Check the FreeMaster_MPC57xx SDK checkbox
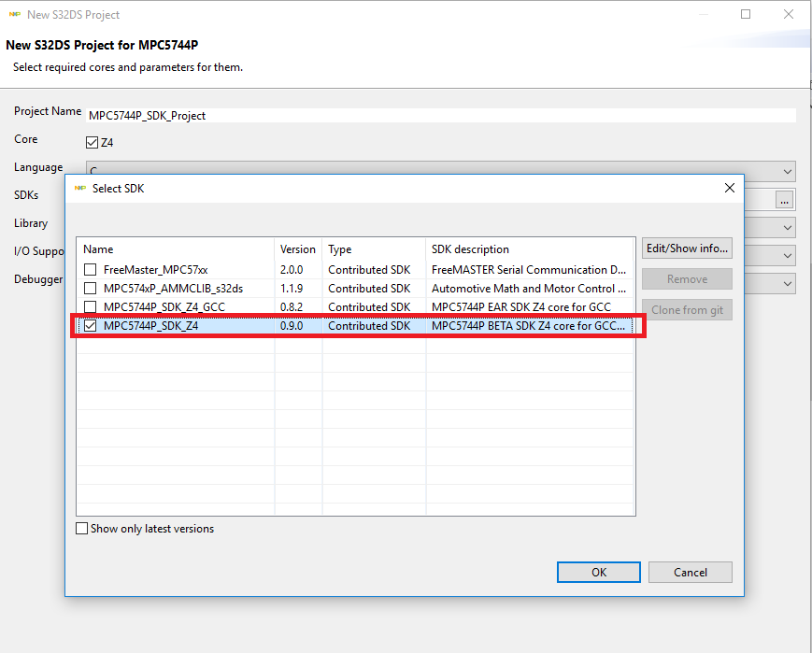Screen dimensions: 812x653 tap(91, 270)
